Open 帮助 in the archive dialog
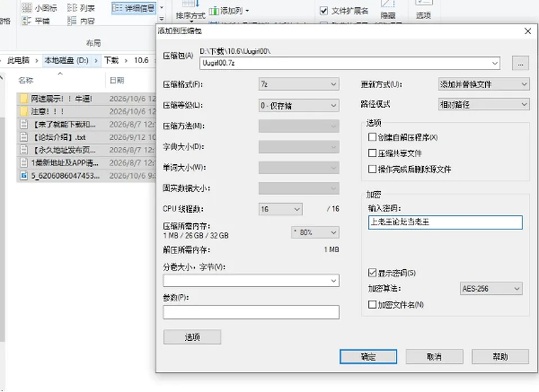 (500, 357)
